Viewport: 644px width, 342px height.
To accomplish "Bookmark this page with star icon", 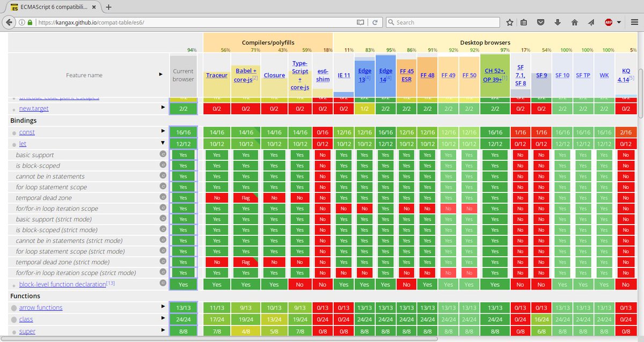I will coord(509,23).
